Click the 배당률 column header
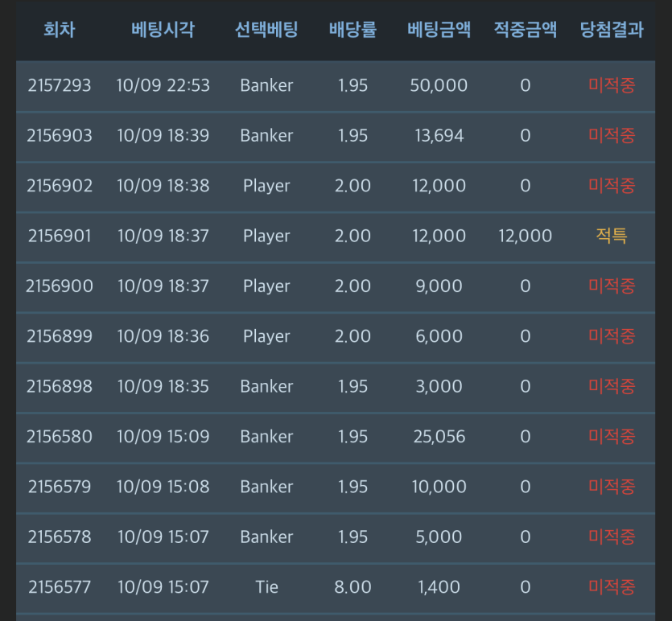The width and height of the screenshot is (672, 621). pyautogui.click(x=352, y=30)
